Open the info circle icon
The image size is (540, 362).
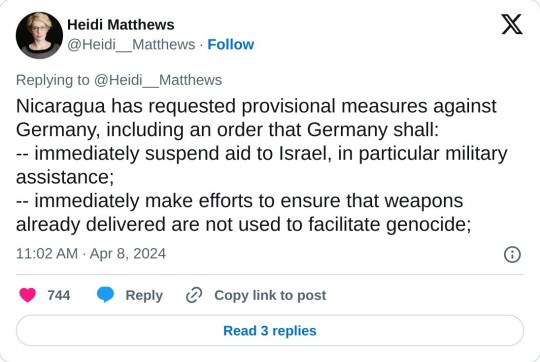click(x=512, y=255)
